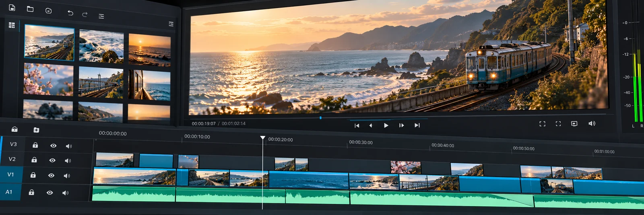Click the external monitor output icon

(574, 124)
